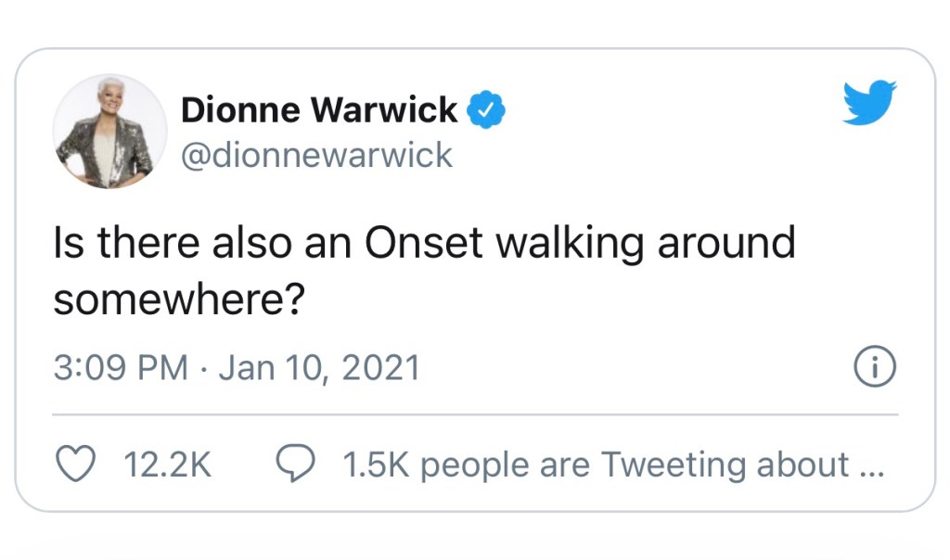Click the 12.2K likes count
The width and height of the screenshot is (950, 560).
point(168,465)
